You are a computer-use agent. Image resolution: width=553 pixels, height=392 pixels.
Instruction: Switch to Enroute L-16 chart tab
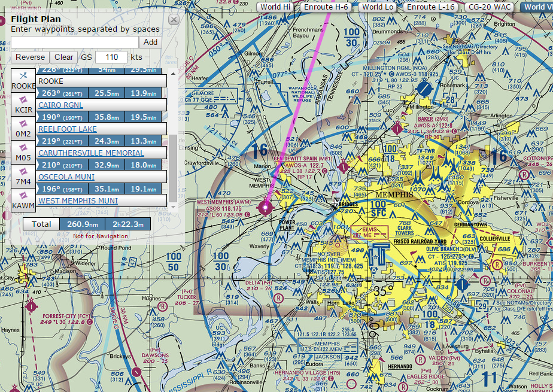431,7
